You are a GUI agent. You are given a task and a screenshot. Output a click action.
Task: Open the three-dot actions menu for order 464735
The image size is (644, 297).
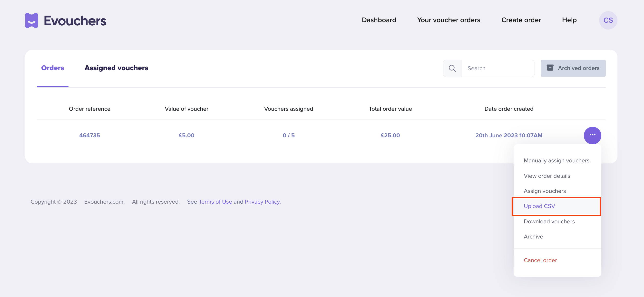pos(592,135)
